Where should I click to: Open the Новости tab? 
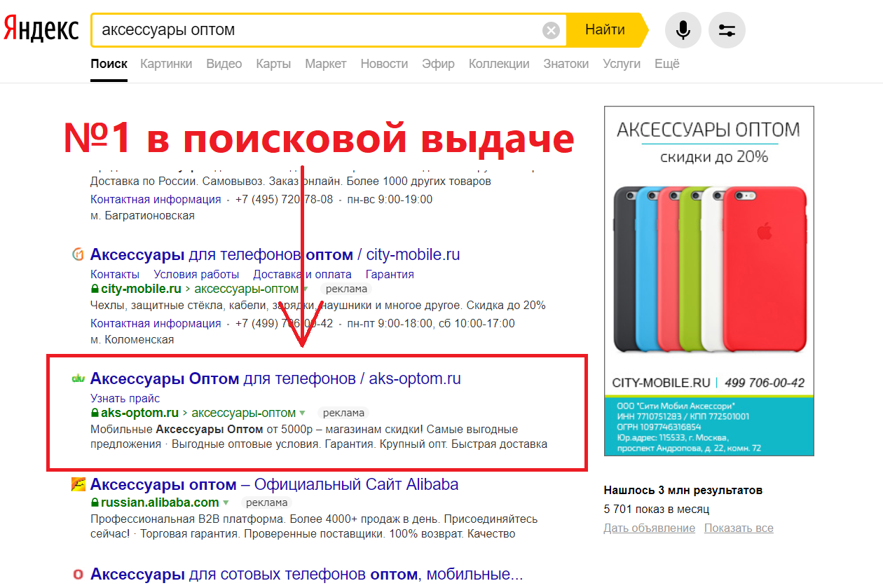point(384,64)
